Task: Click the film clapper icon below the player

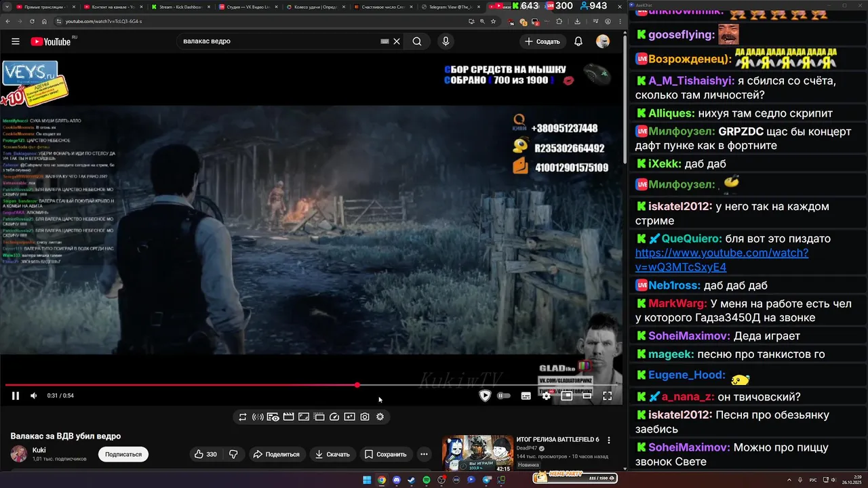Action: coord(288,417)
